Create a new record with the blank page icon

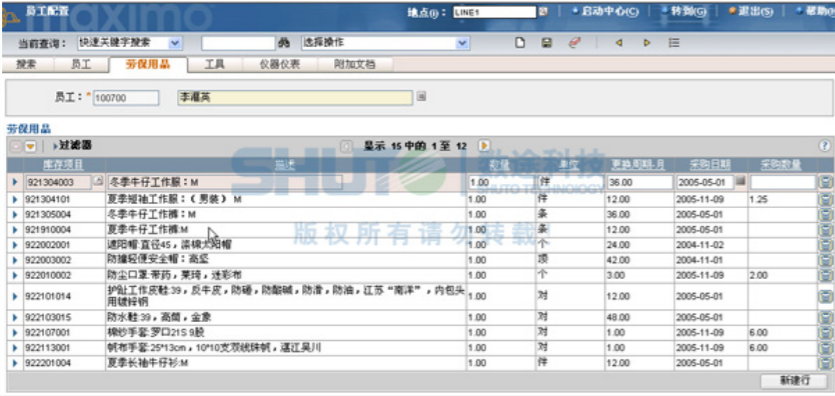pos(520,43)
